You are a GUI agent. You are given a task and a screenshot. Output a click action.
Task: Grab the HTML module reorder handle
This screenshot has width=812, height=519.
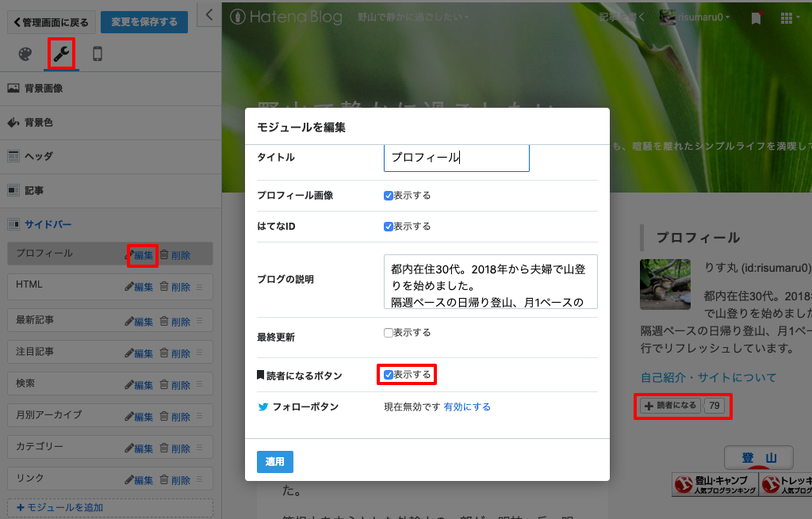[200, 287]
